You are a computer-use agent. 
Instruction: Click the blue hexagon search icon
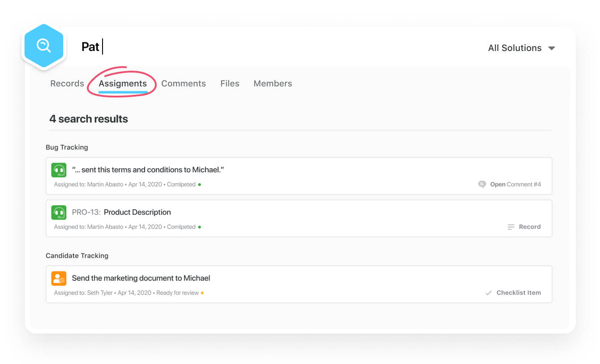point(44,46)
